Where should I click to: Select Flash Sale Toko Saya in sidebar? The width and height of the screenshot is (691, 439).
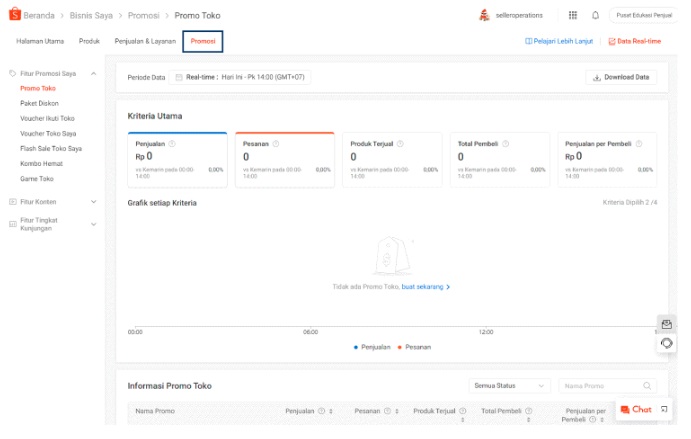51,148
